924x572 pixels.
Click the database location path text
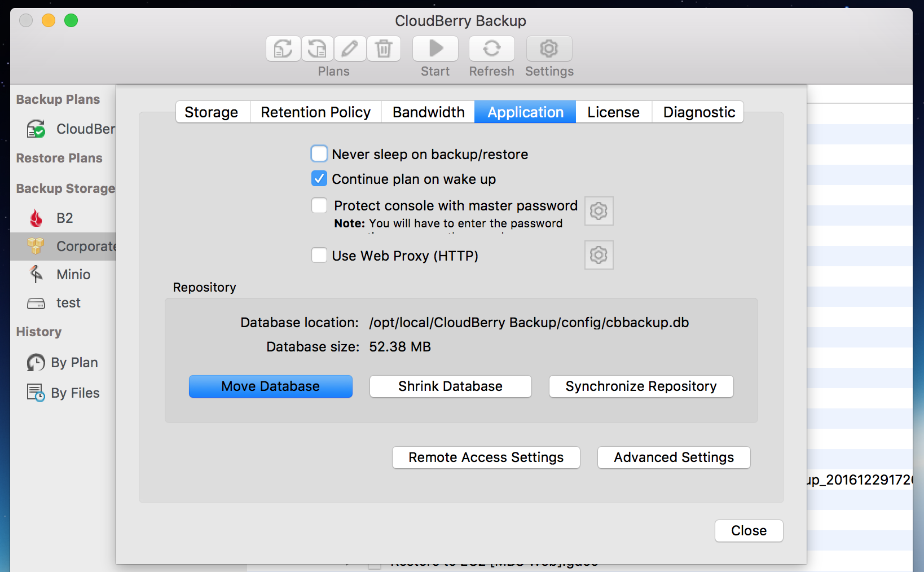529,323
